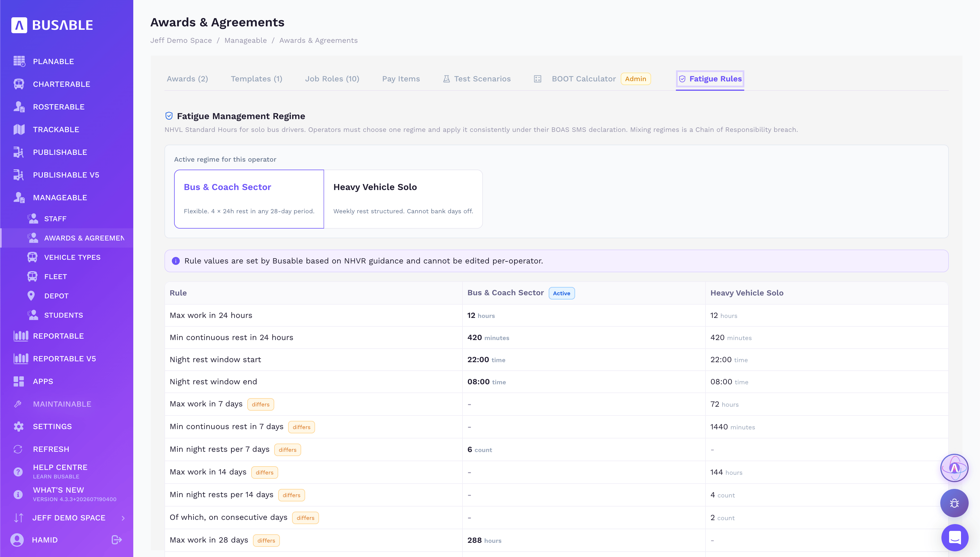980x557 pixels.
Task: Select the Fatigue Rules tab
Action: click(710, 79)
